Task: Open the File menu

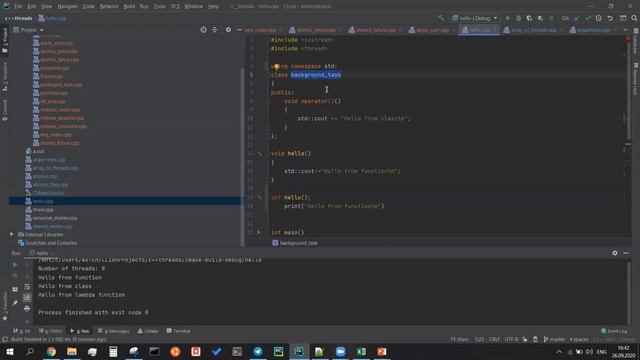Action: [18, 6]
